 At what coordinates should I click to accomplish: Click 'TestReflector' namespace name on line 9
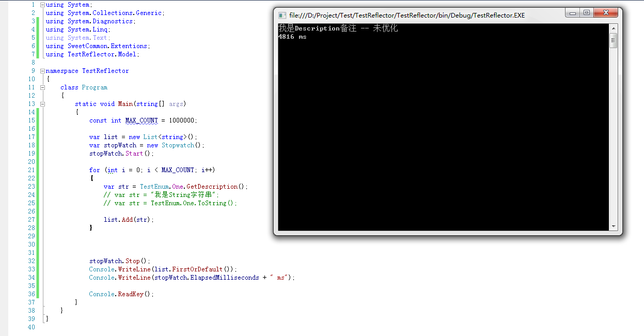click(x=105, y=71)
